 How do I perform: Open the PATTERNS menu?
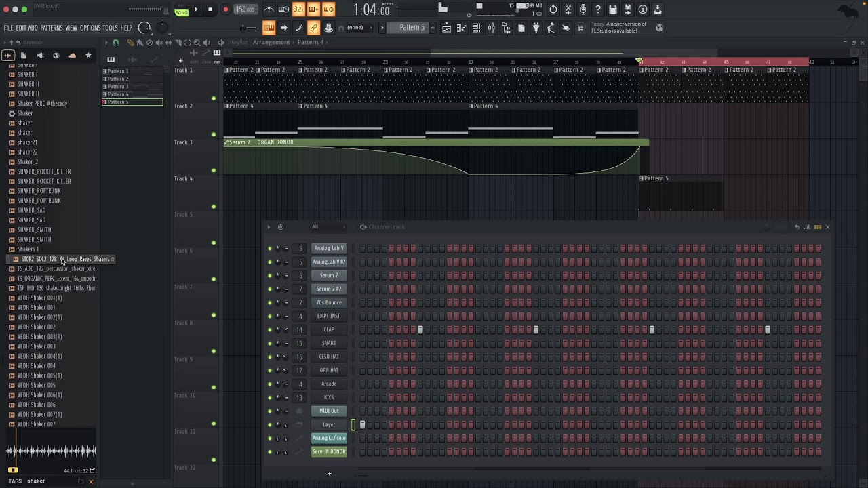(52, 28)
